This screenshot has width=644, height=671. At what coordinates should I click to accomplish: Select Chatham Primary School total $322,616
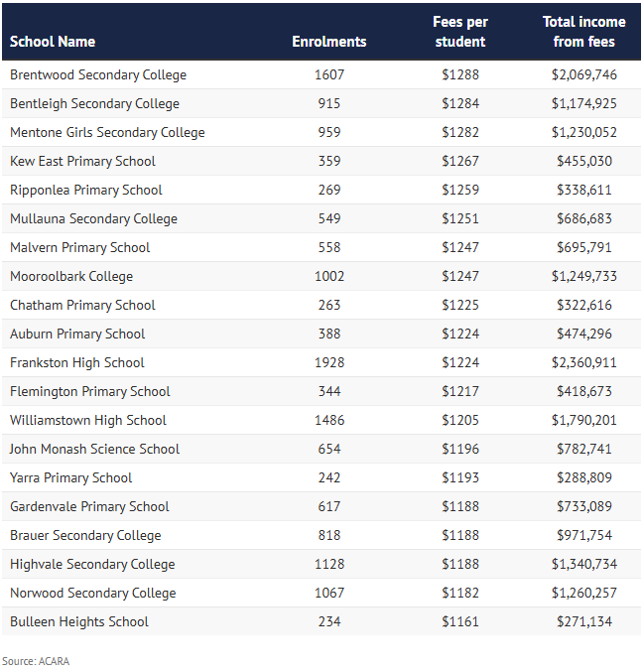pos(584,305)
